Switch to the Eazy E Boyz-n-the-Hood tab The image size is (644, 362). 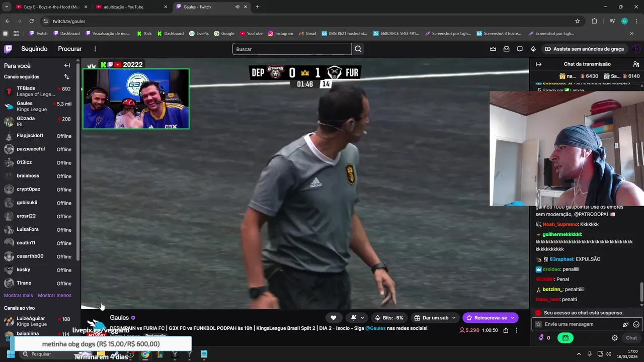click(50, 7)
